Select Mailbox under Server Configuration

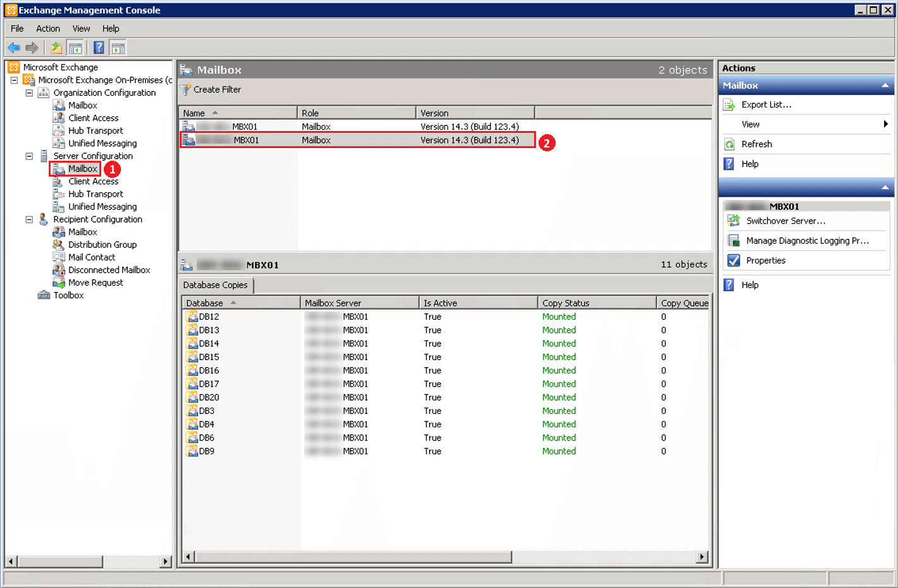pyautogui.click(x=83, y=168)
